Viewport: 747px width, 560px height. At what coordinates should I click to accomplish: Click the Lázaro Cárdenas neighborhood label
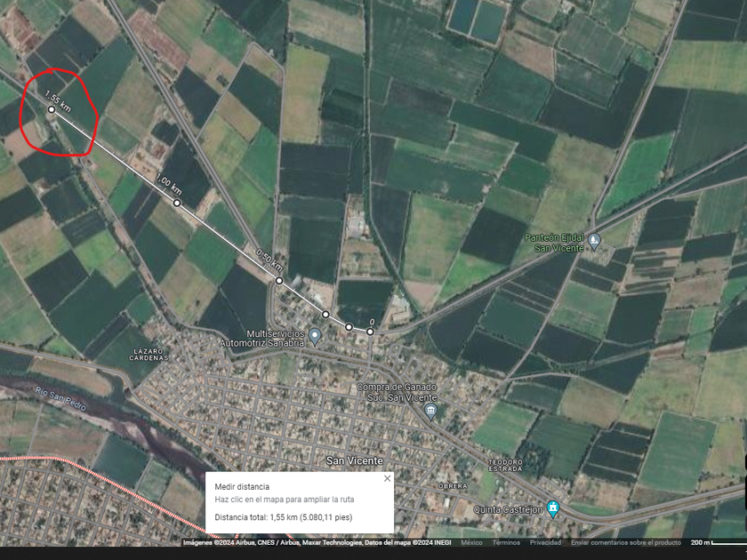[x=149, y=355]
